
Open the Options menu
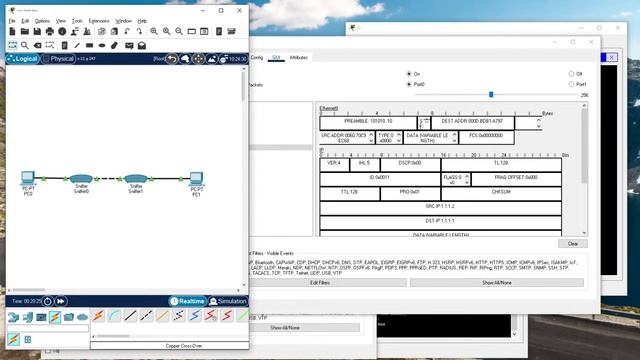pos(42,21)
